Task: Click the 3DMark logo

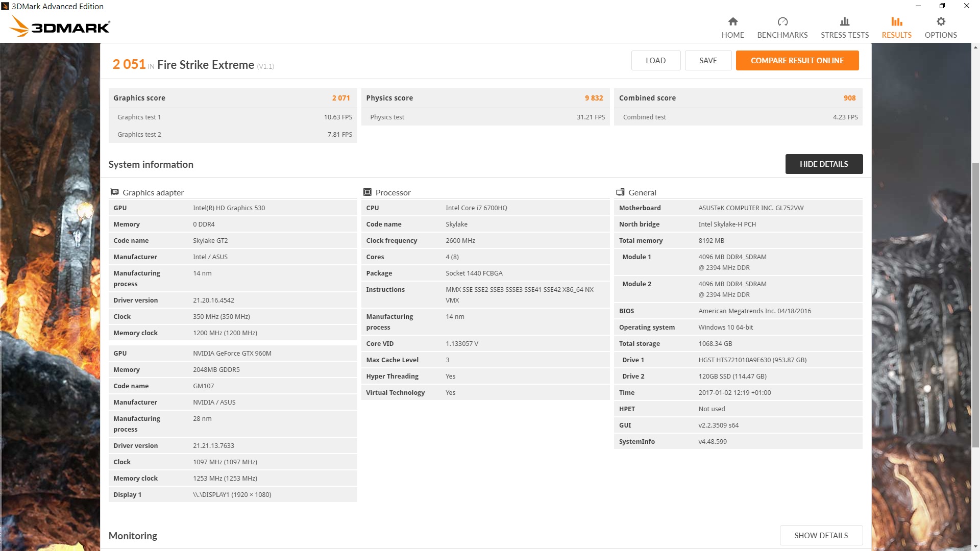Action: click(x=60, y=26)
